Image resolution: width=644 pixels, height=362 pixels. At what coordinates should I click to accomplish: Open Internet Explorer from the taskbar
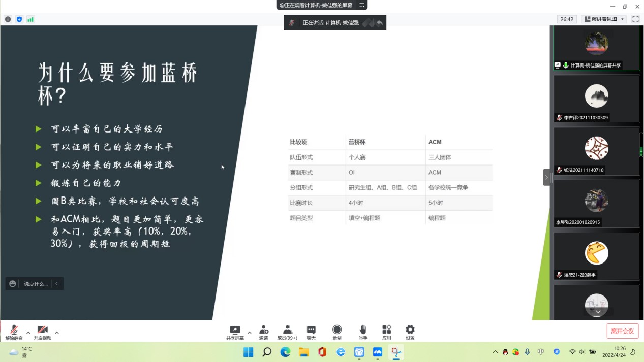[x=341, y=352]
